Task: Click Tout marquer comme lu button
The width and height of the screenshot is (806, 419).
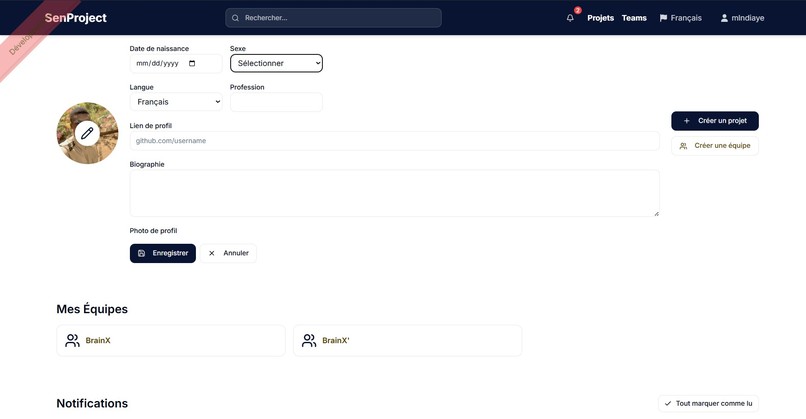Action: (x=708, y=404)
